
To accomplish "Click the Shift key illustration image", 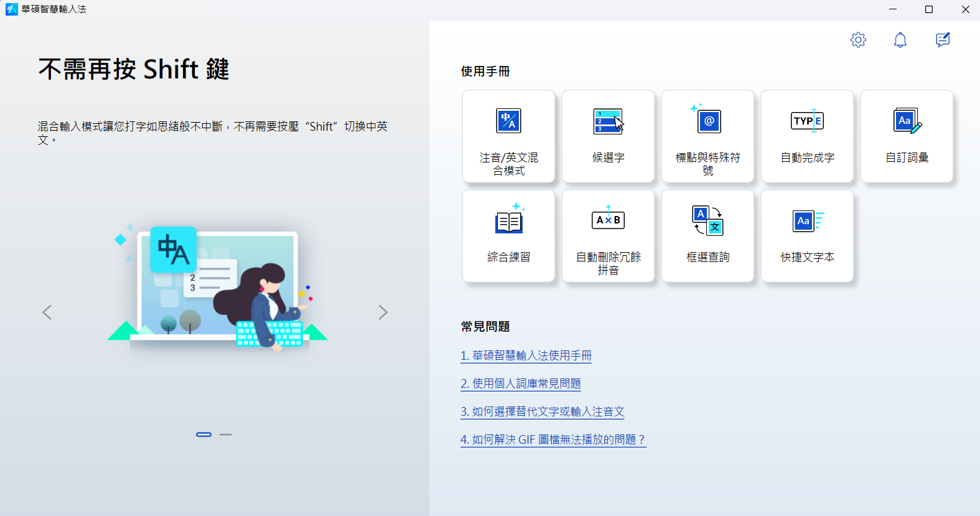I will click(x=217, y=287).
